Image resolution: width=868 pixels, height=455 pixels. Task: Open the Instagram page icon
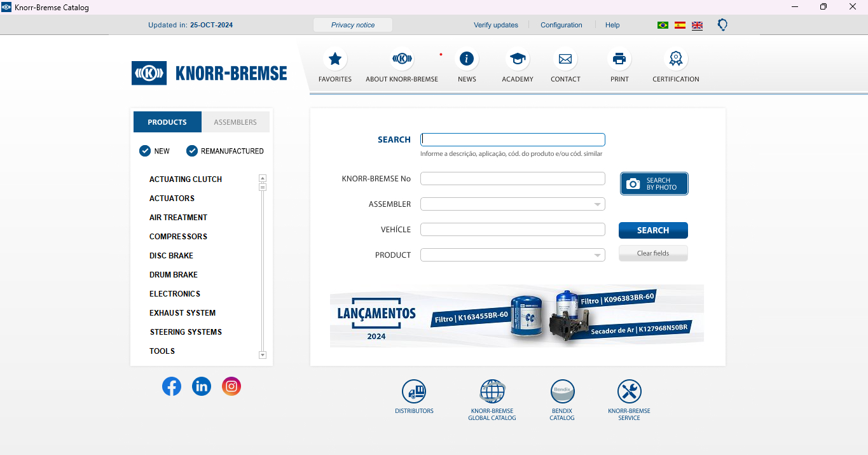point(231,386)
